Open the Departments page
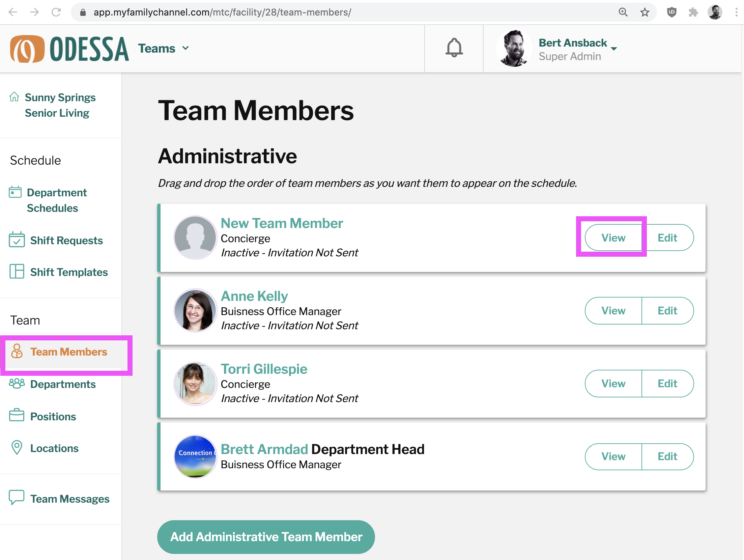Image resolution: width=744 pixels, height=560 pixels. click(x=63, y=384)
